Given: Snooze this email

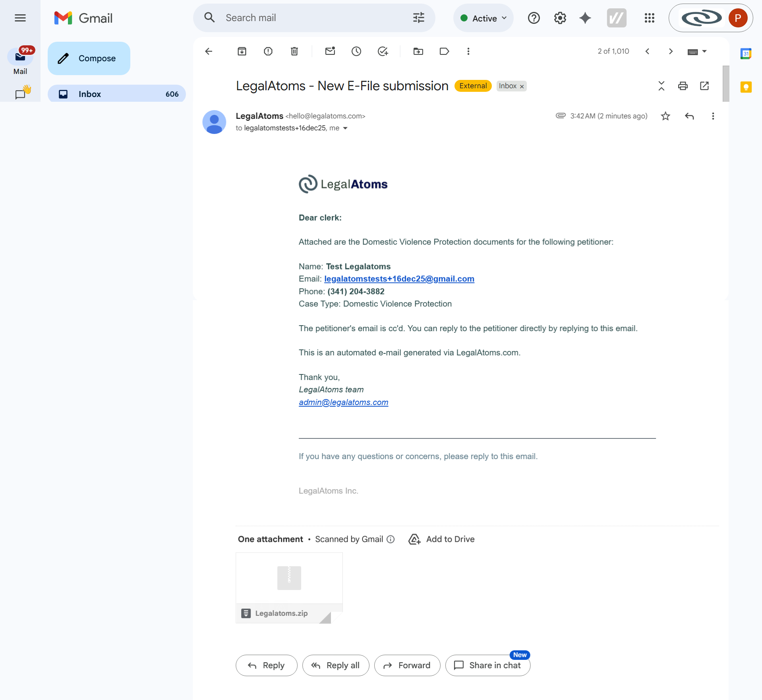Looking at the screenshot, I should (x=356, y=51).
